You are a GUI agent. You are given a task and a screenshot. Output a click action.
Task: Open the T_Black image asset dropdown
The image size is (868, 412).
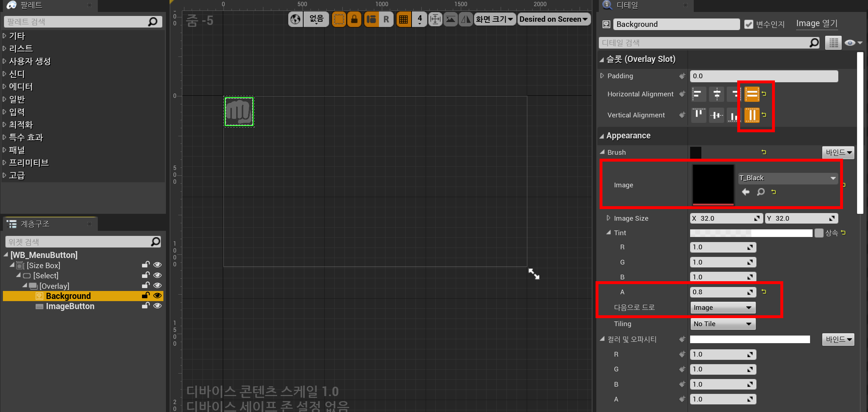[788, 178]
